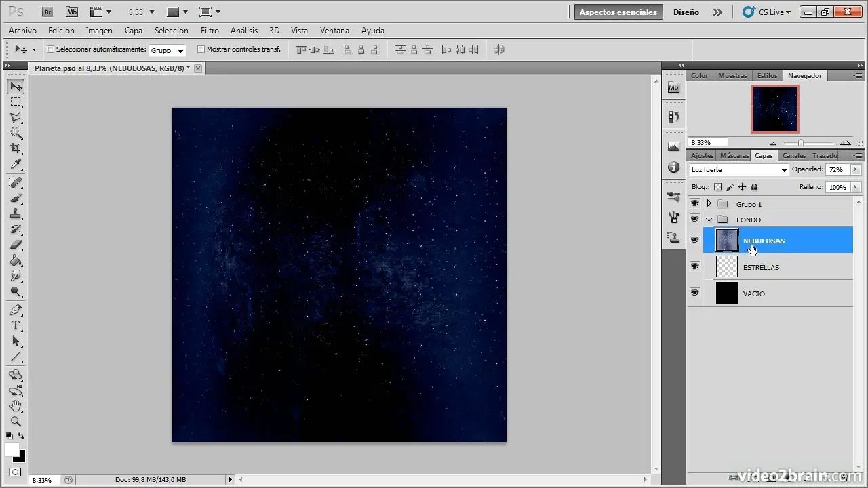Open the Opacidad slider arrow
Image resolution: width=868 pixels, height=488 pixels.
coord(856,169)
